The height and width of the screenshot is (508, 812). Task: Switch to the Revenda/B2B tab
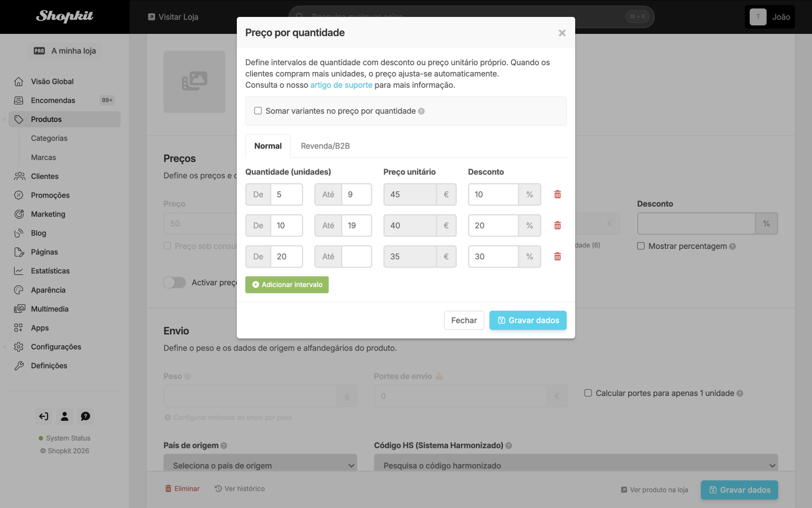[325, 146]
